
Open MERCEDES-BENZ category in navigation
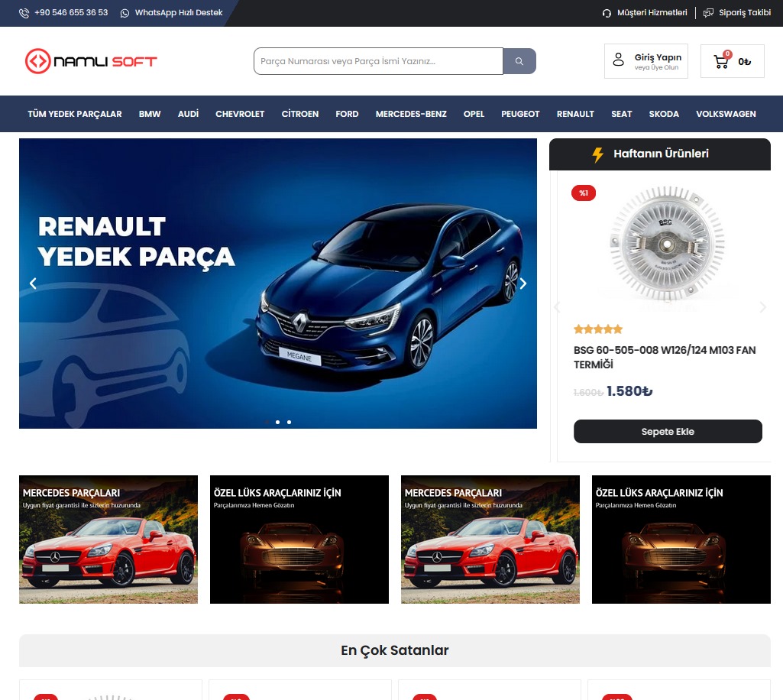[x=411, y=114]
